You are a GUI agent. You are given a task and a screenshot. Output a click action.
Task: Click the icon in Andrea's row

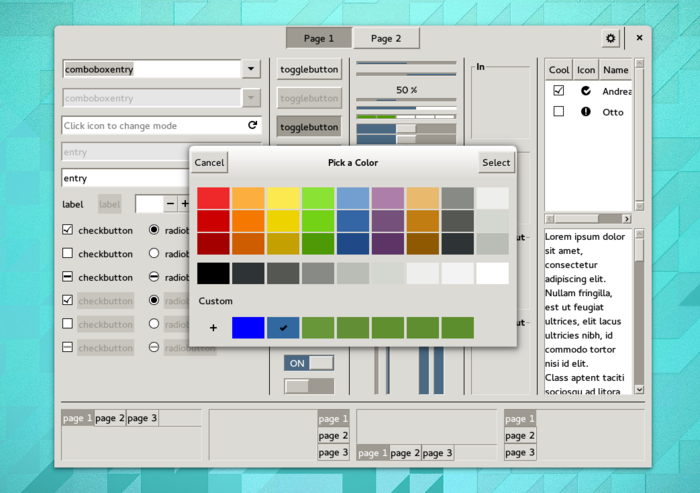tap(586, 91)
